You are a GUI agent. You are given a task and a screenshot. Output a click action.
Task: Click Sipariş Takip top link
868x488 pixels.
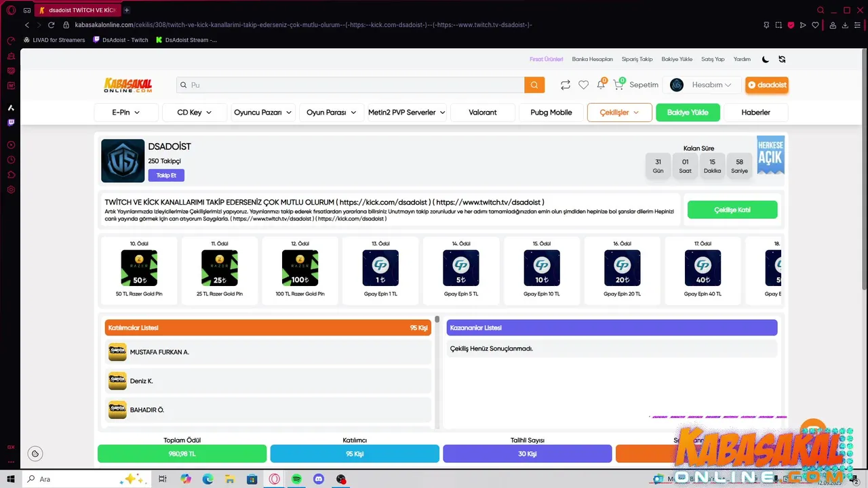coord(637,59)
